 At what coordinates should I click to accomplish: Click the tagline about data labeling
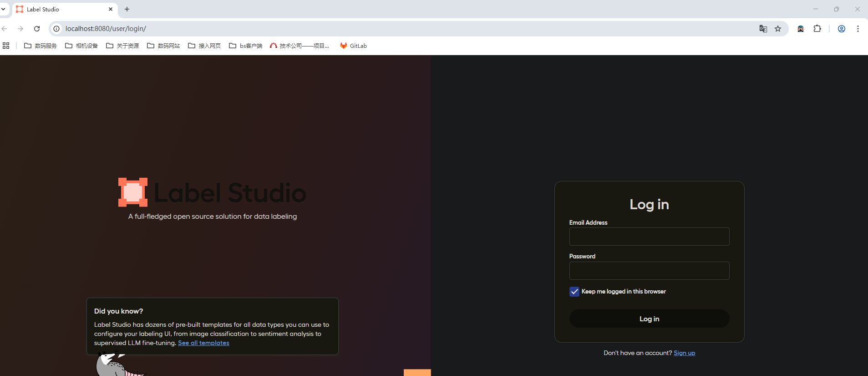click(213, 216)
